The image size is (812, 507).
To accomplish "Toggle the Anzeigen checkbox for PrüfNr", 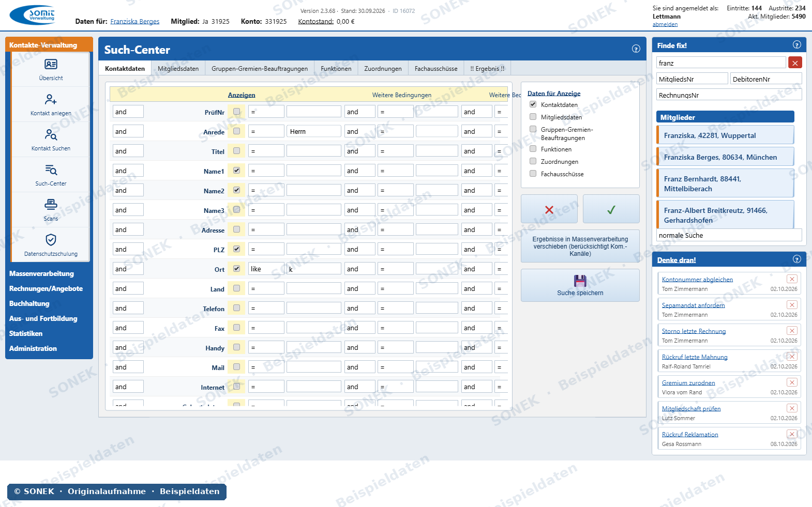I will tap(236, 112).
